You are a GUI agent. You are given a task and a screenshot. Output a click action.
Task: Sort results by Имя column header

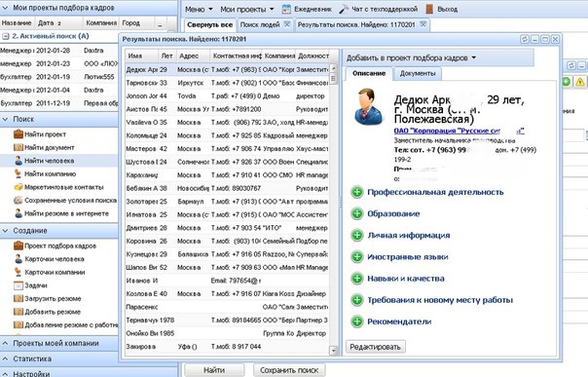pos(141,56)
